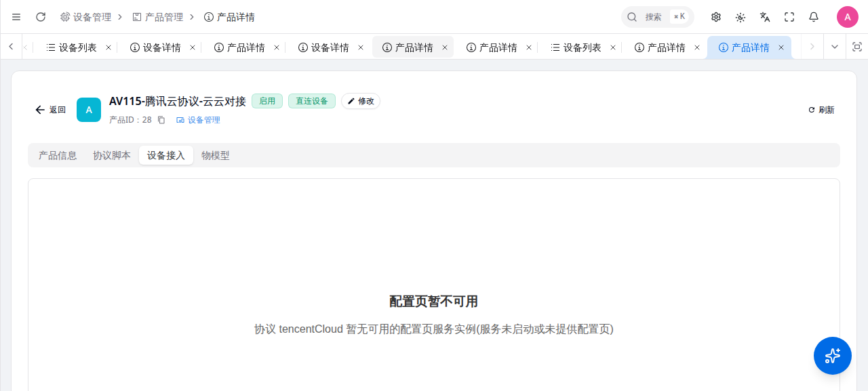This screenshot has height=391, width=868.
Task: Click the teal product avatar A
Action: coord(89,110)
